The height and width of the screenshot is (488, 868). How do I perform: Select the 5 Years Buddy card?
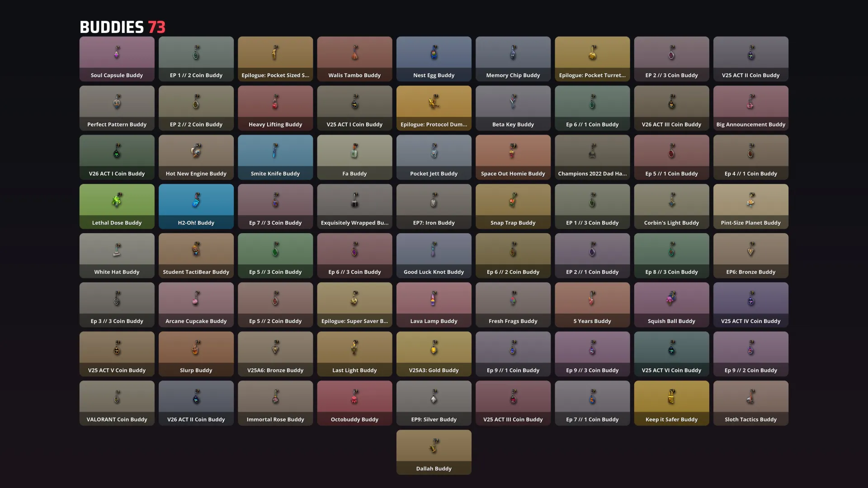click(592, 305)
